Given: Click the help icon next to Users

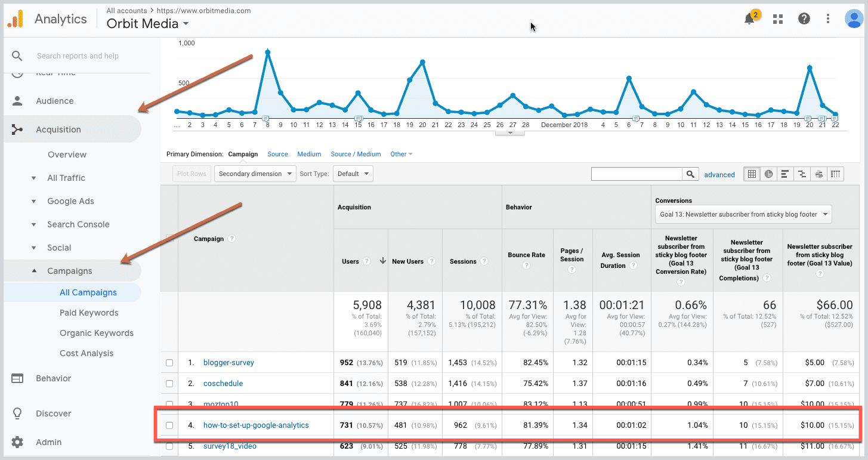Looking at the screenshot, I should tap(367, 261).
